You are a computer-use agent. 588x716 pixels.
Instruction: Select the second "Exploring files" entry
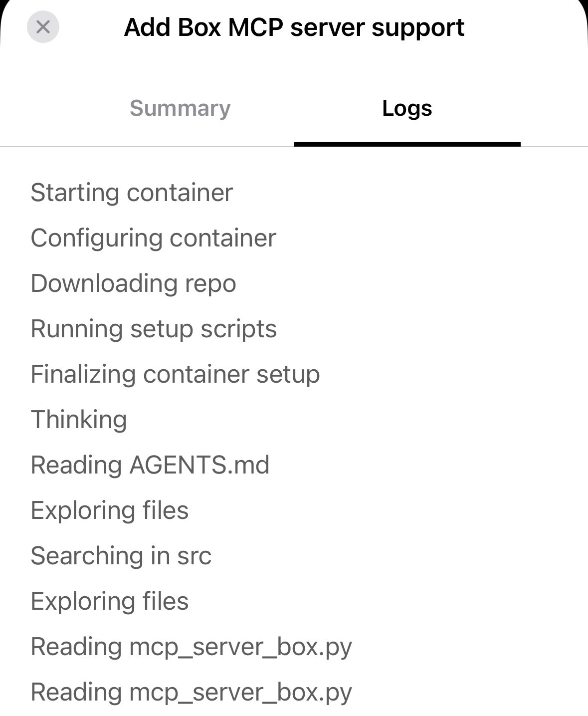(x=110, y=601)
